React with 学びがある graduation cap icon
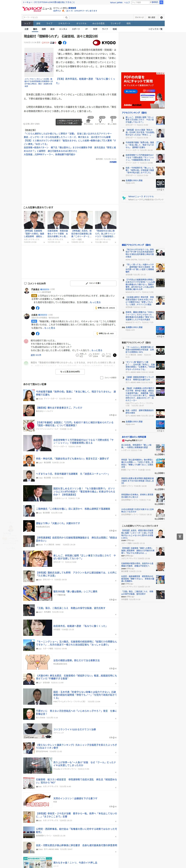This screenshot has height=868, width=186. pos(89,120)
